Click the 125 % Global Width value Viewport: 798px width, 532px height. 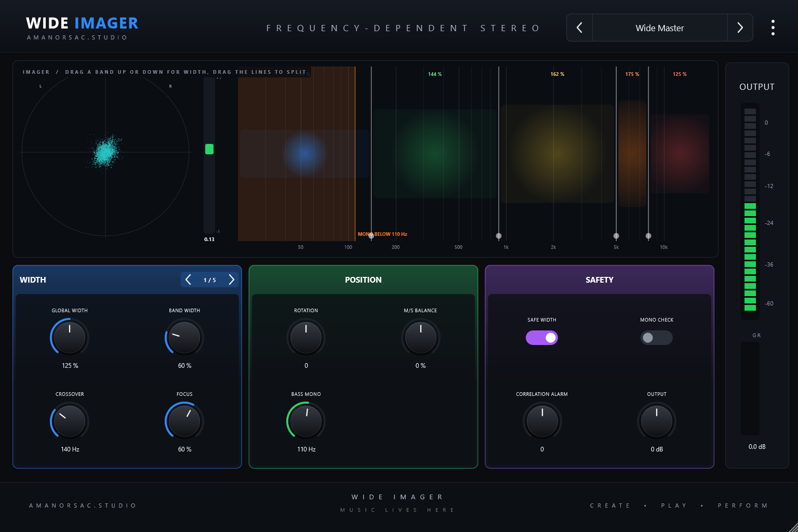(70, 366)
